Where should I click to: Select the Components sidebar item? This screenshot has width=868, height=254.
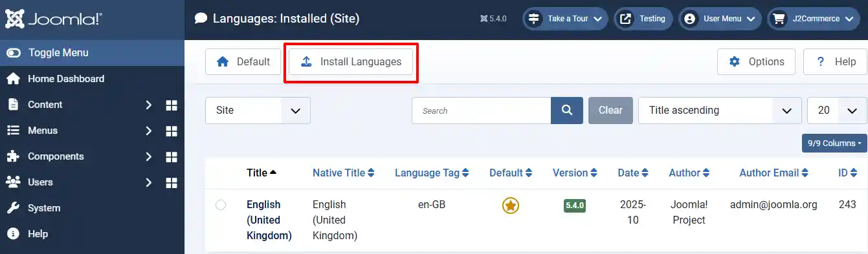(56, 156)
